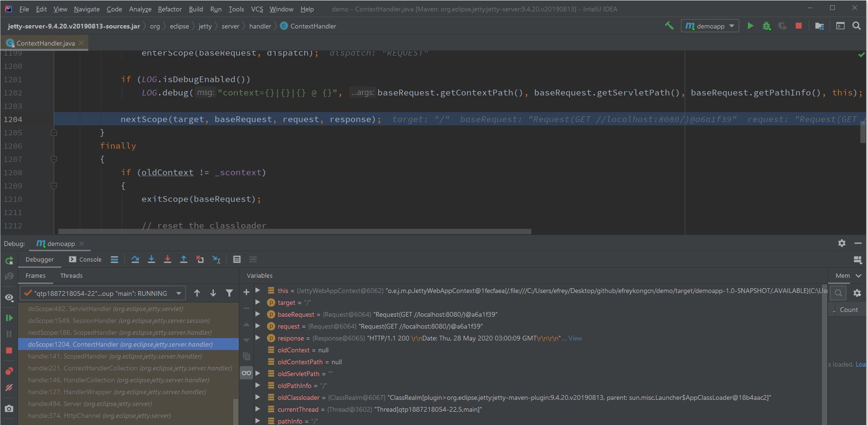The width and height of the screenshot is (868, 425).
Task: Select the ContextHandler.java editor tab
Action: (45, 43)
